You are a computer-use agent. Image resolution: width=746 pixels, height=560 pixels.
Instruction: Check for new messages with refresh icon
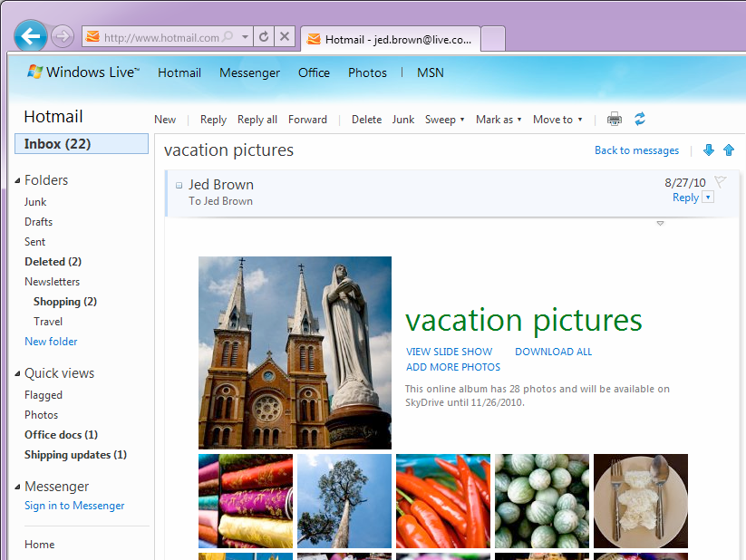coord(642,119)
